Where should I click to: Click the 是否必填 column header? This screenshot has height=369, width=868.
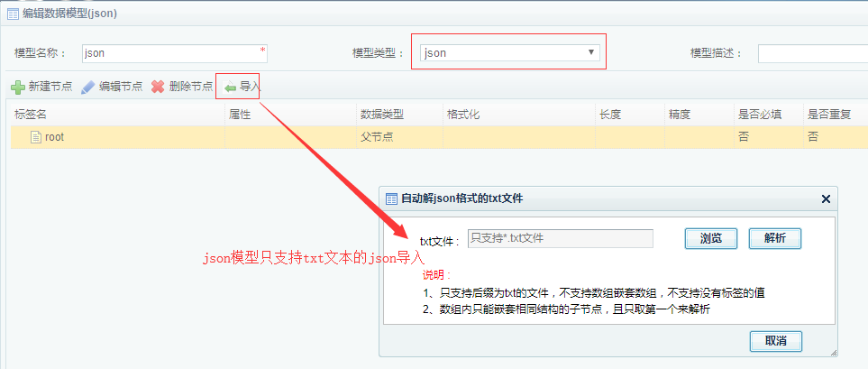point(760,115)
